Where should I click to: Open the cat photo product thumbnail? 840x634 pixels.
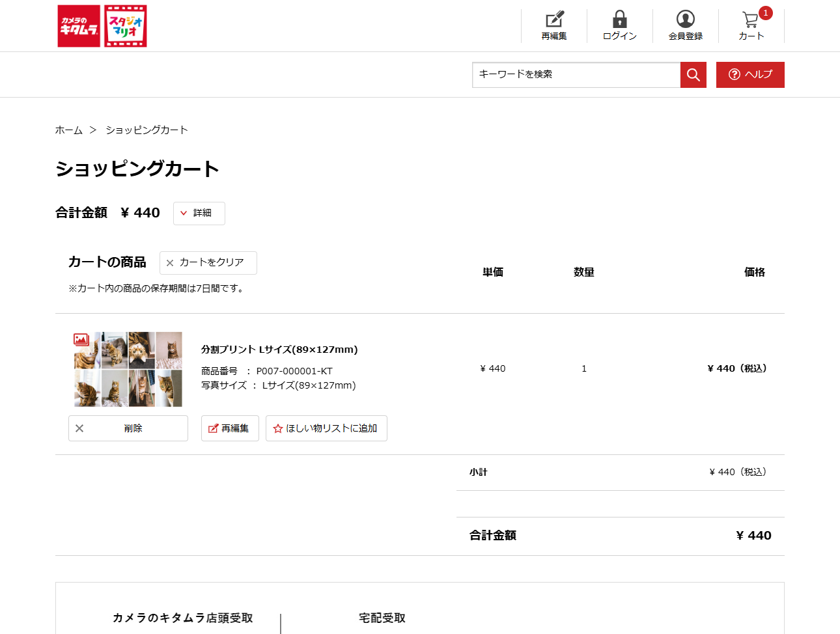pyautogui.click(x=128, y=368)
